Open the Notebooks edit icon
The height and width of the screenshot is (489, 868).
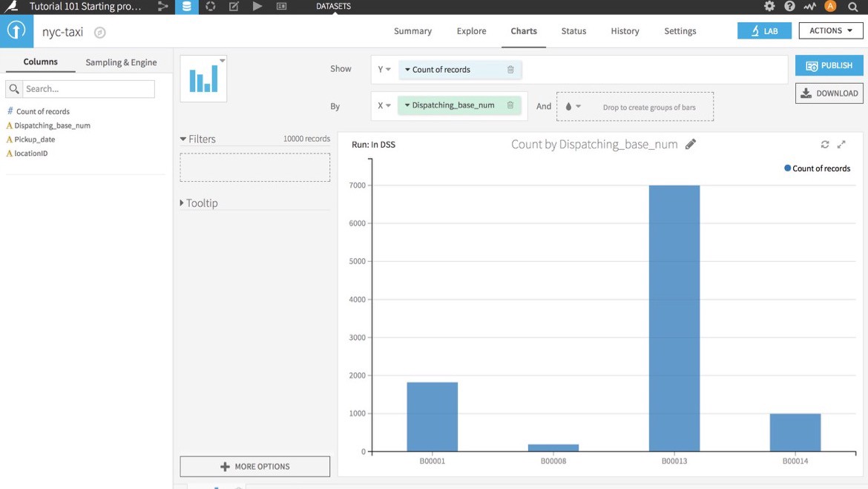234,7
